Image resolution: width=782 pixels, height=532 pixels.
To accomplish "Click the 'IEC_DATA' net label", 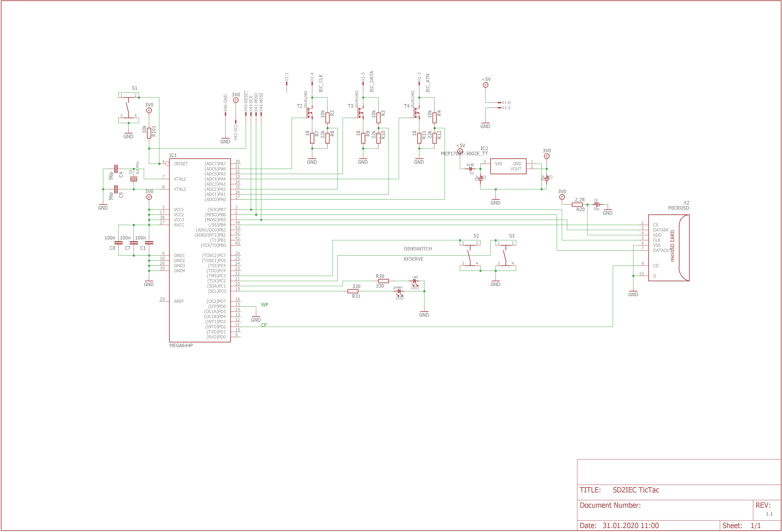I will [371, 82].
